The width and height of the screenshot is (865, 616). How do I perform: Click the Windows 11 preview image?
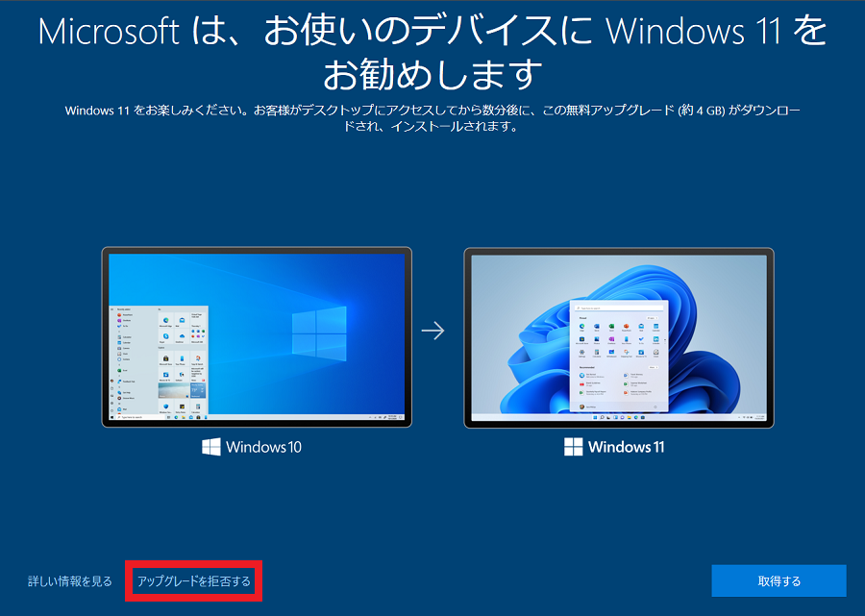pos(619,337)
